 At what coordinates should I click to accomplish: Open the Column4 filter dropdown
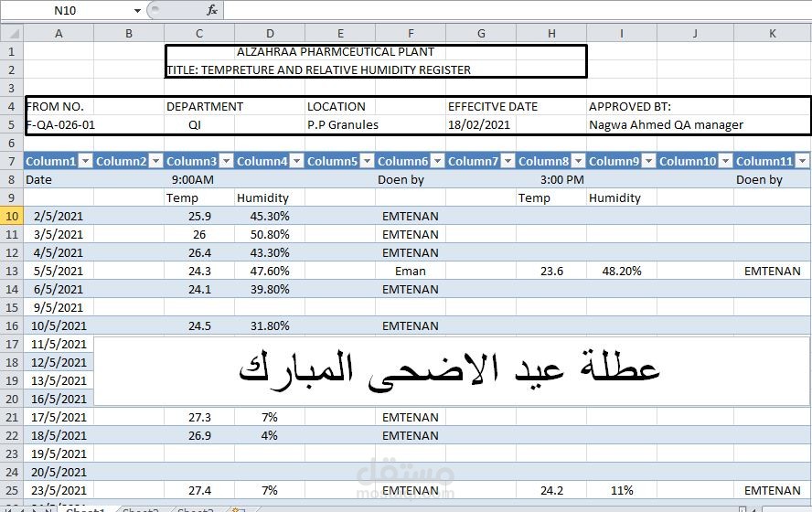click(x=297, y=162)
